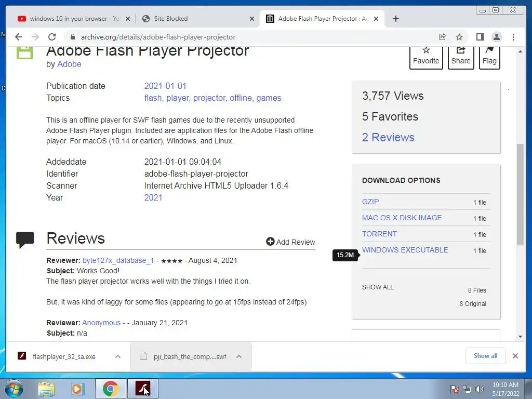Image resolution: width=532 pixels, height=399 pixels.
Task: Click SHOW ALL download files
Action: coord(378,287)
